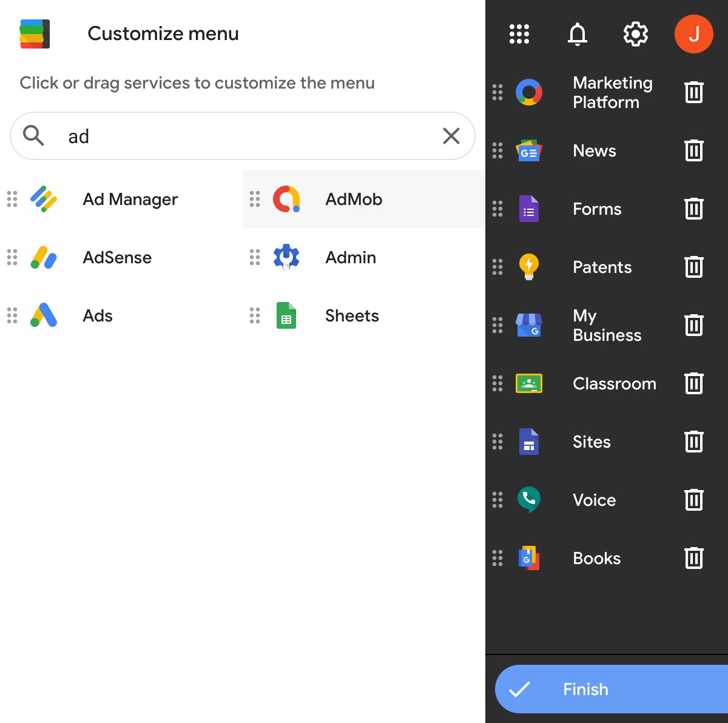This screenshot has width=728, height=723.
Task: Select the Ad Manager service icon
Action: point(42,199)
